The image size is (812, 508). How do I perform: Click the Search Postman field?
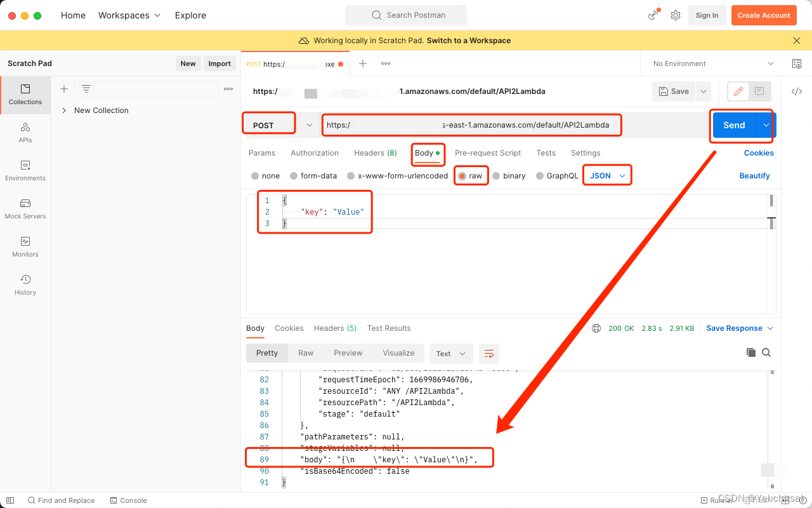click(406, 15)
